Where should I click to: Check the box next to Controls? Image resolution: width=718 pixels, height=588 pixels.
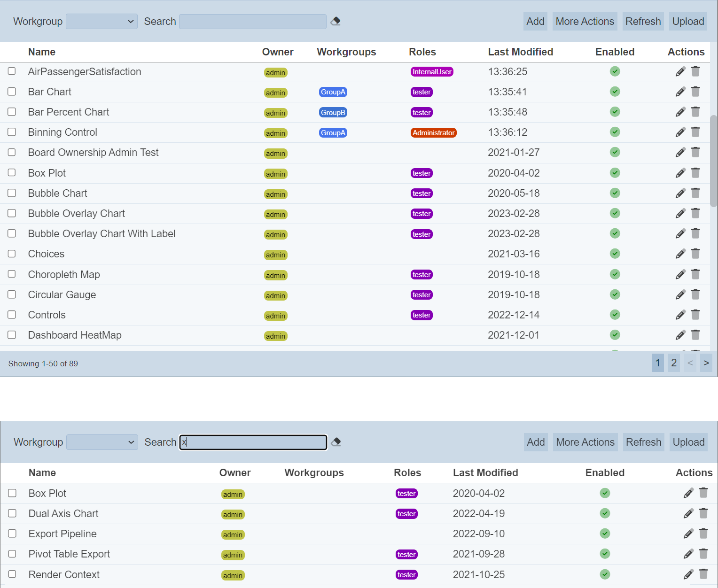pyautogui.click(x=12, y=315)
